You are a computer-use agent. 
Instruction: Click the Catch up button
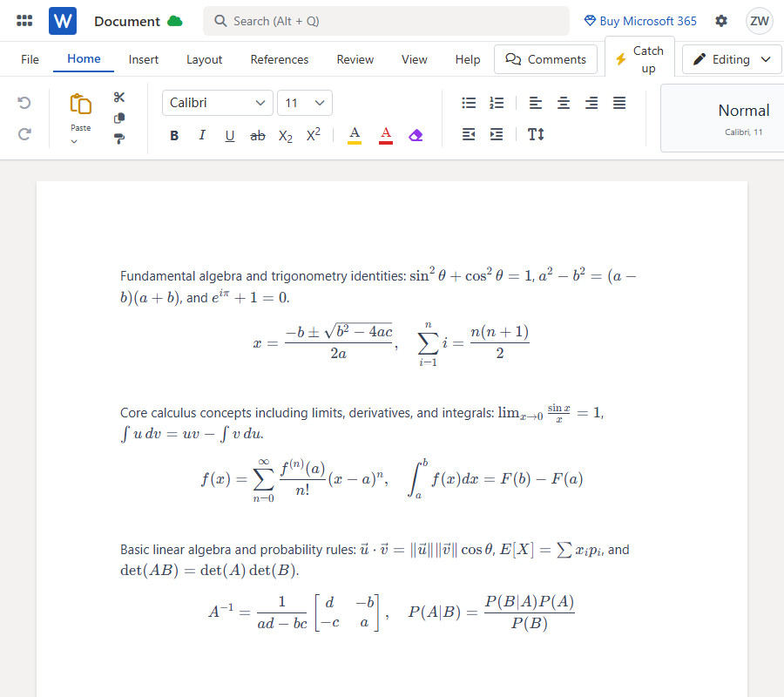639,59
